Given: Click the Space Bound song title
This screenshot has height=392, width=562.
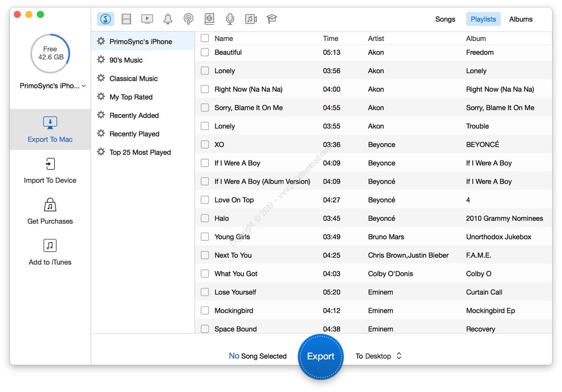Looking at the screenshot, I should [x=236, y=329].
